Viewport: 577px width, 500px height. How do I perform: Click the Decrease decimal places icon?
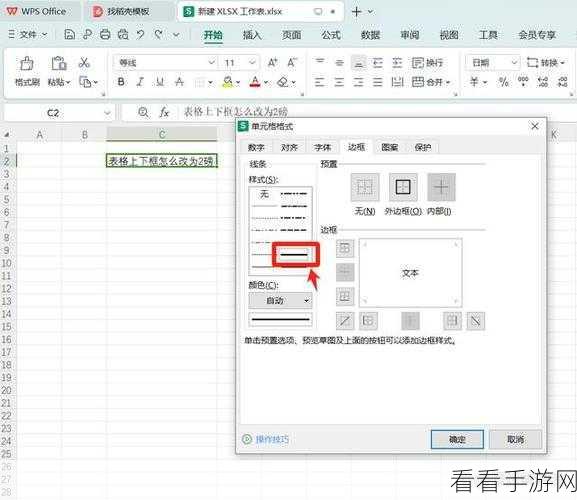(x=563, y=82)
